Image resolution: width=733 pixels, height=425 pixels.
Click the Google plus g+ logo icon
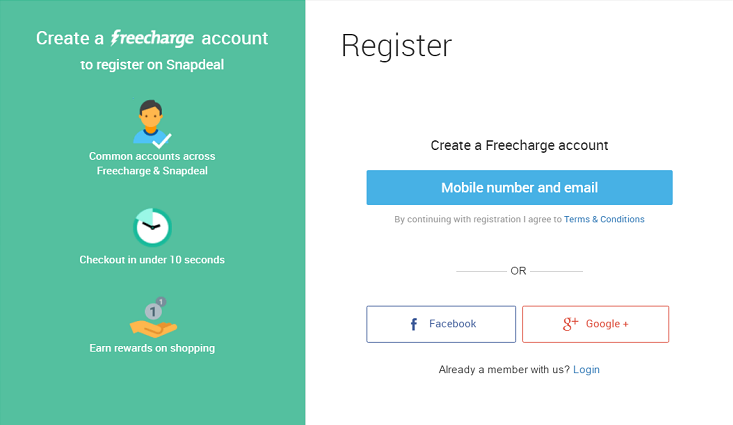click(570, 324)
